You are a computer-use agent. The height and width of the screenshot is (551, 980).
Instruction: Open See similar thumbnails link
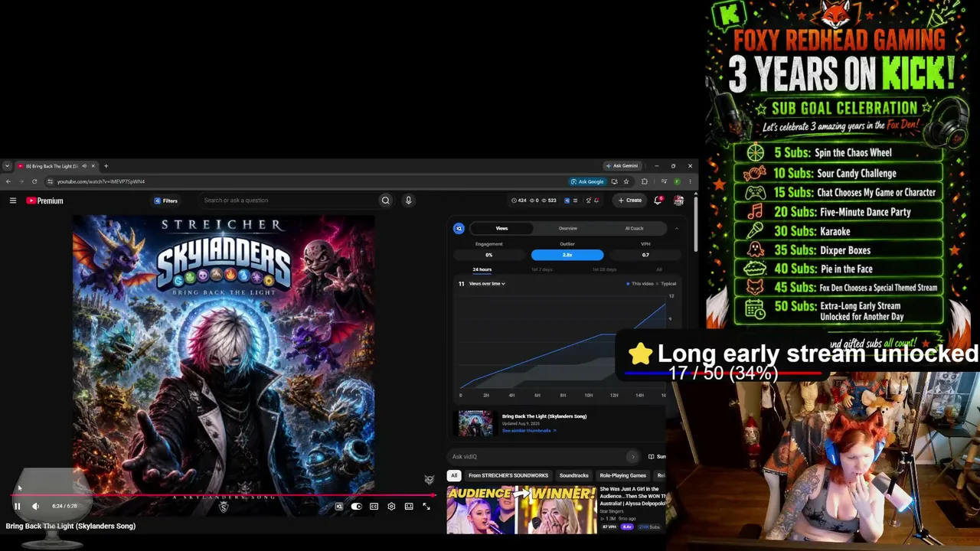pyautogui.click(x=529, y=431)
